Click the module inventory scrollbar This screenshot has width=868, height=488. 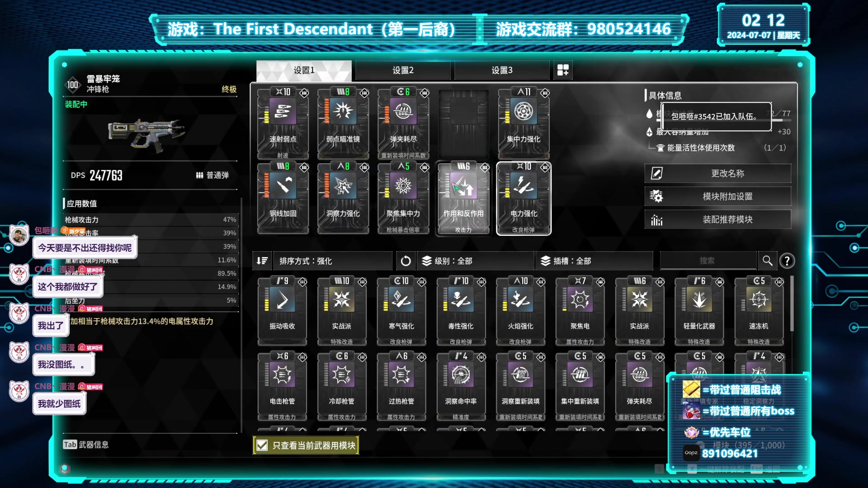point(792,304)
